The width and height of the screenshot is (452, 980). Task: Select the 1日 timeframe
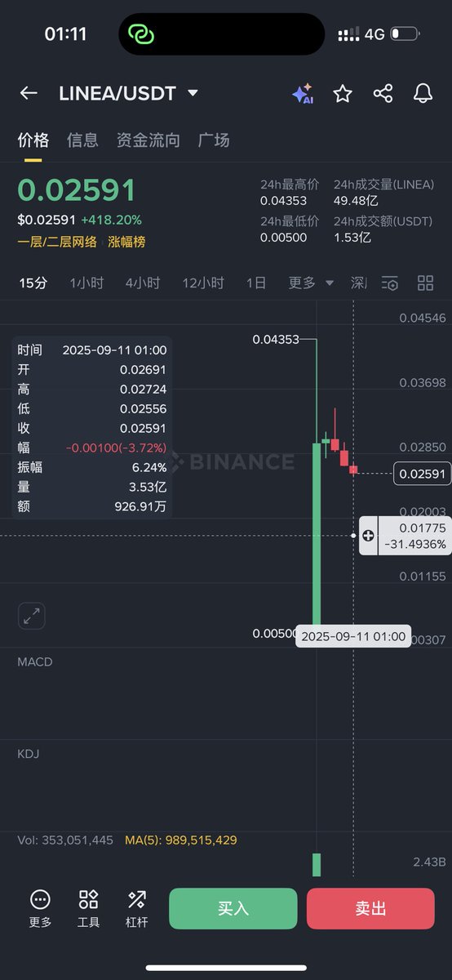256,283
